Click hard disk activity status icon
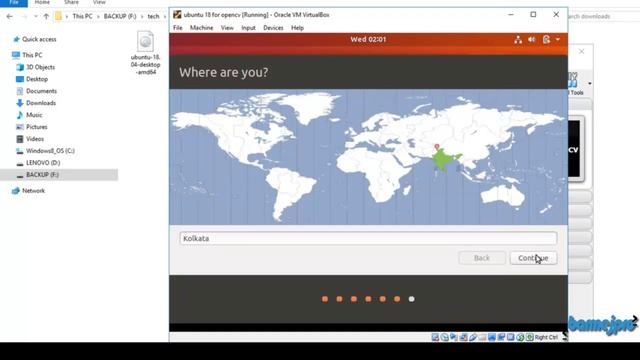Image resolution: width=640 pixels, height=360 pixels. pyautogui.click(x=435, y=337)
